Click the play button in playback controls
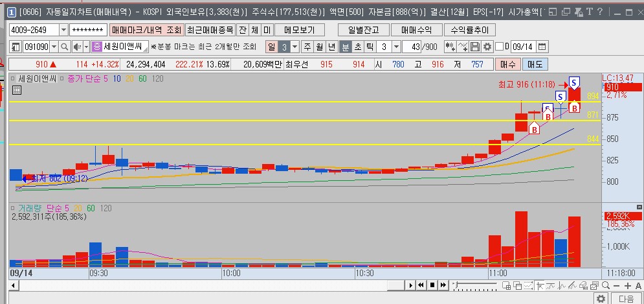 411,285
